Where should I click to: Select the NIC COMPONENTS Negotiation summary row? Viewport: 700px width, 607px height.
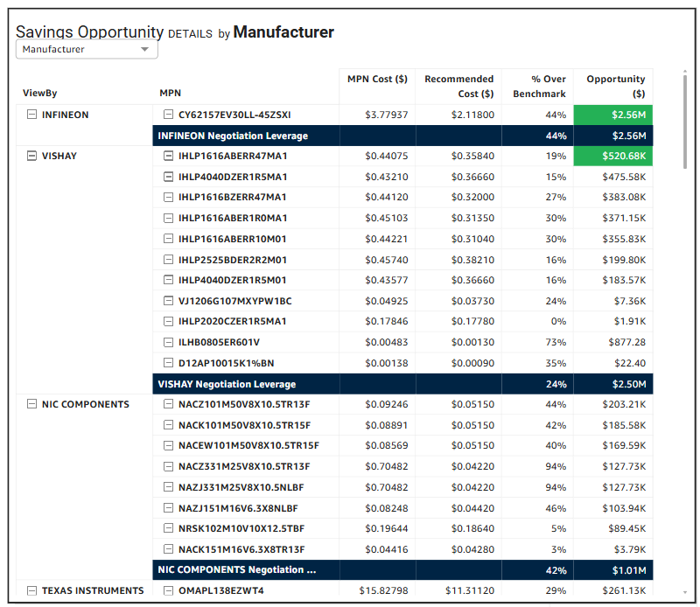click(x=402, y=570)
